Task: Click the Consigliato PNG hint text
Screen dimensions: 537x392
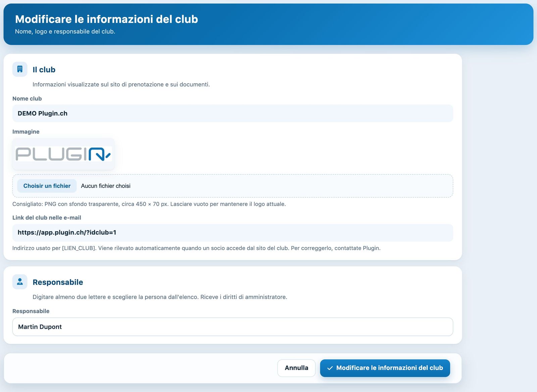Action: point(149,204)
